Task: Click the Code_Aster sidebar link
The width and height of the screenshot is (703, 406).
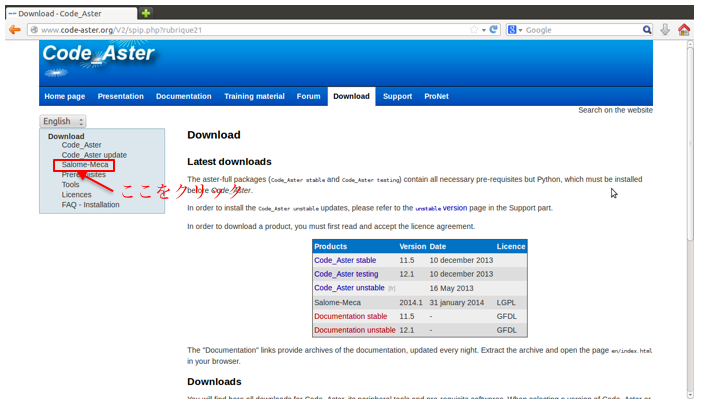Action: pyautogui.click(x=81, y=145)
